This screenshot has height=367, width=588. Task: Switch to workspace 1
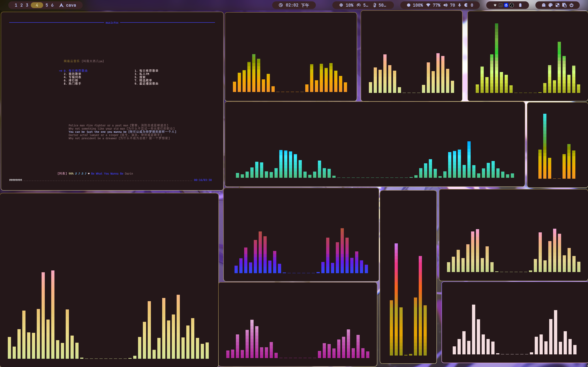(x=16, y=5)
